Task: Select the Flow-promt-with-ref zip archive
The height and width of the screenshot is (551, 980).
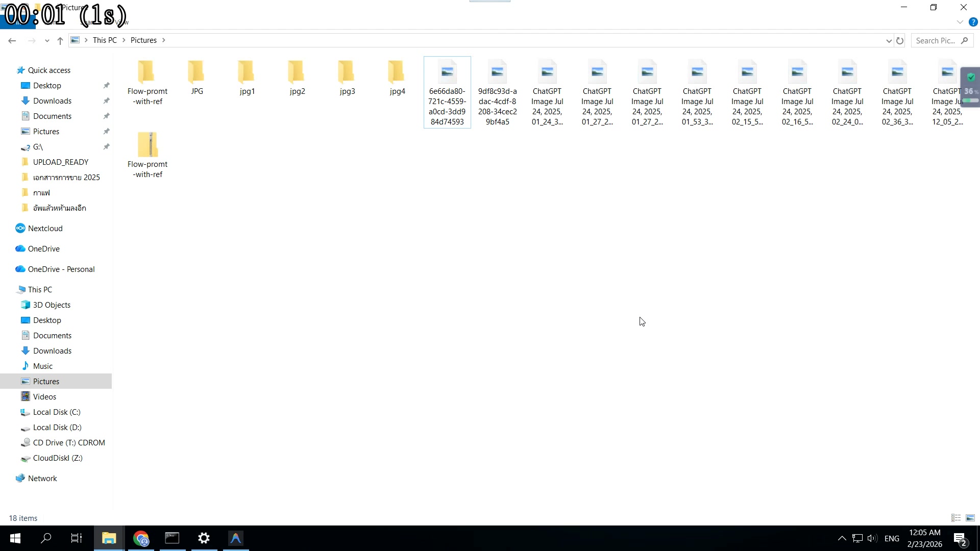Action: 148,145
